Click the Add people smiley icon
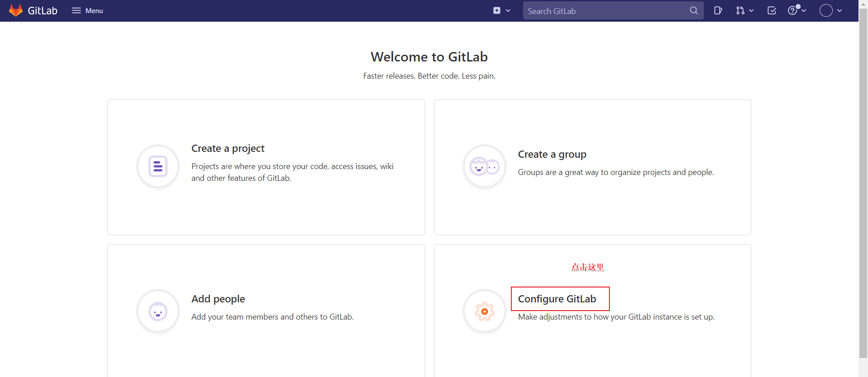Viewport: 868px width, 377px height. point(158,311)
